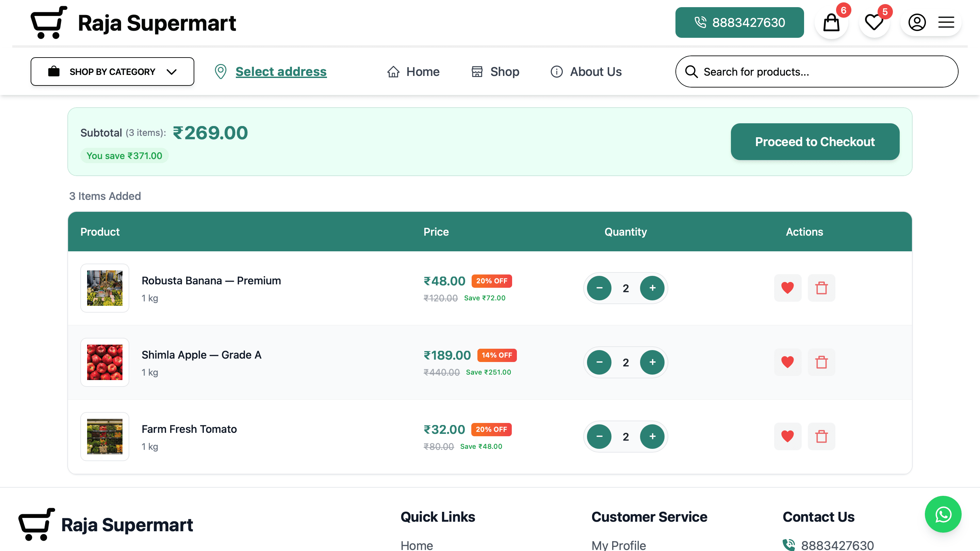Click Farm Fresh Tomato product name

pos(189,429)
